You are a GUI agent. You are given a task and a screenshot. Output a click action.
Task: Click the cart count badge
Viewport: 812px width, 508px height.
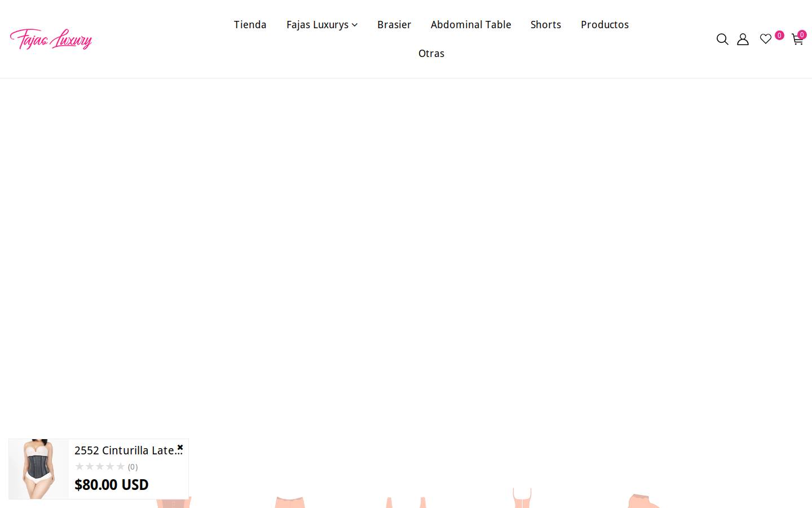point(802,34)
